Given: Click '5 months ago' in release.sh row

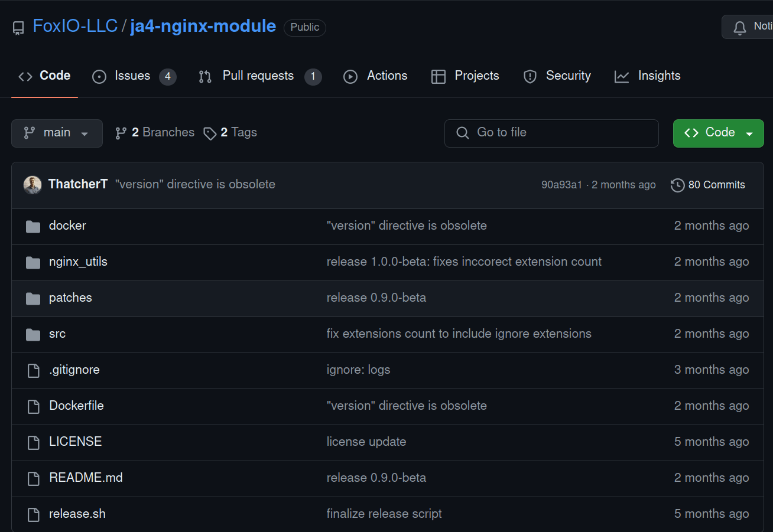Looking at the screenshot, I should (x=712, y=514).
